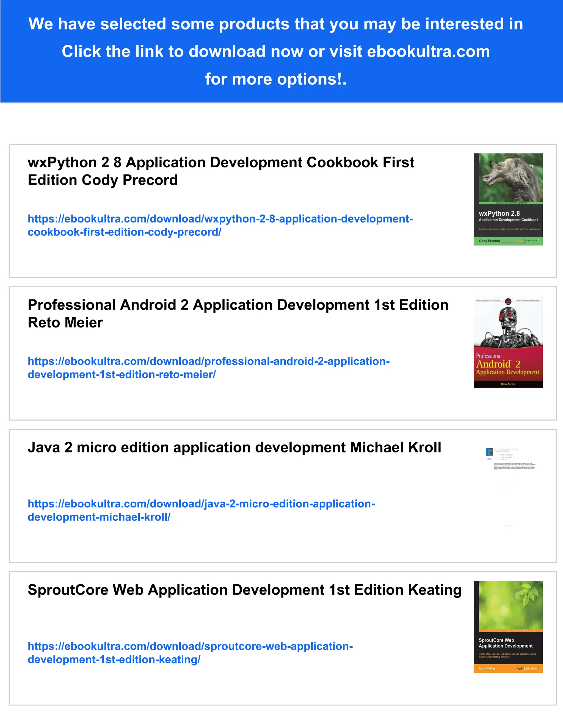Open the SproutCore Web Application download link

[190, 653]
